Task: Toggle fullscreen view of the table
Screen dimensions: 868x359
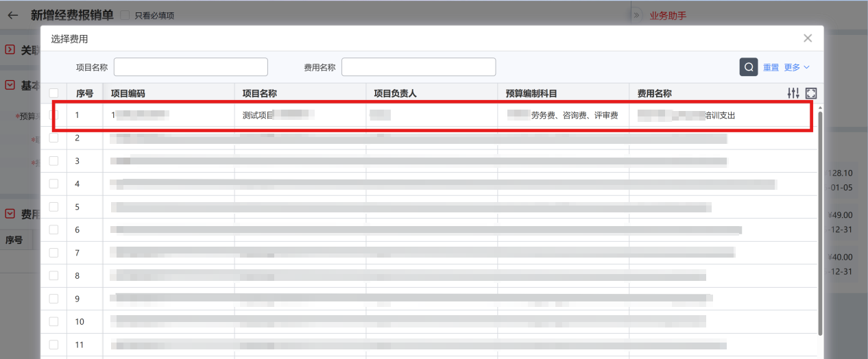Action: (811, 93)
